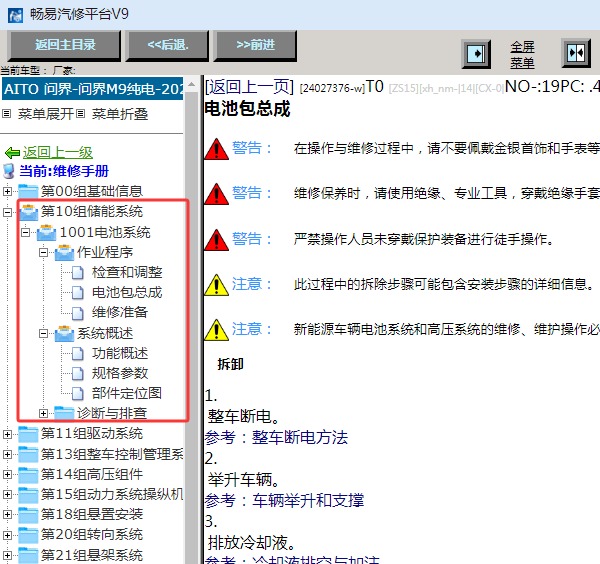This screenshot has width=600, height=564.
Task: Expand the 第11组驱动系统 node
Action: tap(7, 434)
